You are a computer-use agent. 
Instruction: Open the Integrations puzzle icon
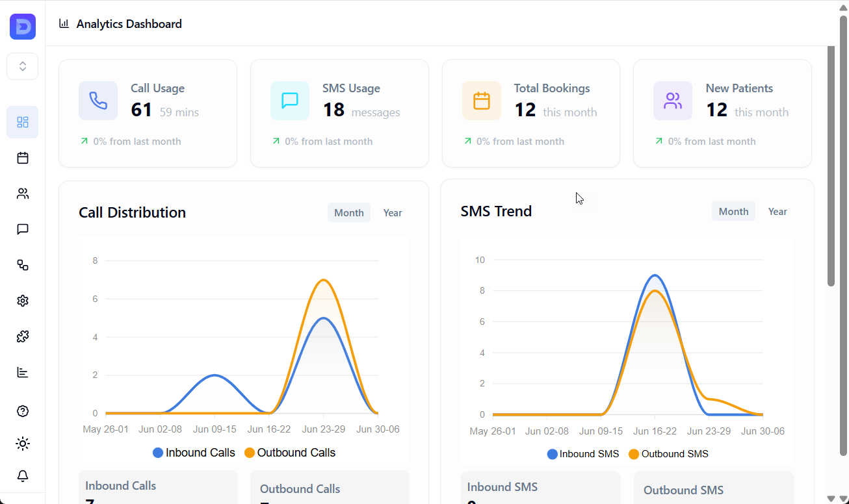click(22, 336)
